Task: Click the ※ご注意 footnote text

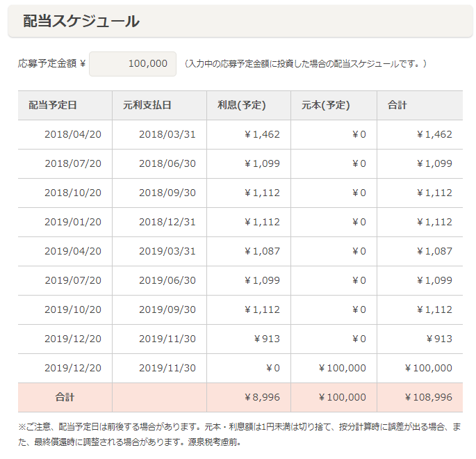Action: 240,434
